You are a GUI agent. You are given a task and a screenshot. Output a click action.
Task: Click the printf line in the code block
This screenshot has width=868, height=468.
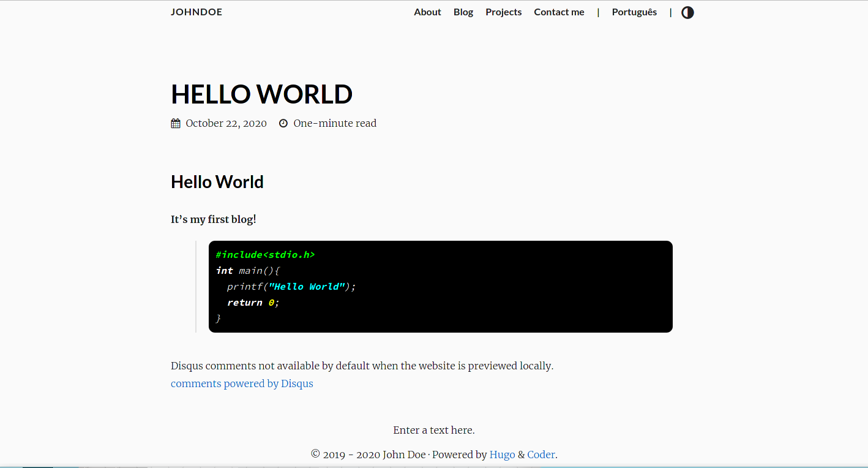click(x=291, y=287)
